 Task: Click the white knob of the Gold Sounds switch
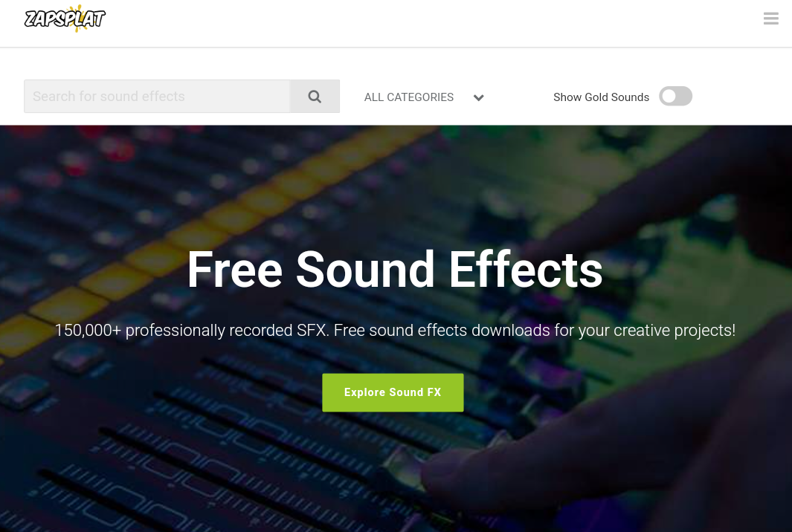pyautogui.click(x=669, y=96)
